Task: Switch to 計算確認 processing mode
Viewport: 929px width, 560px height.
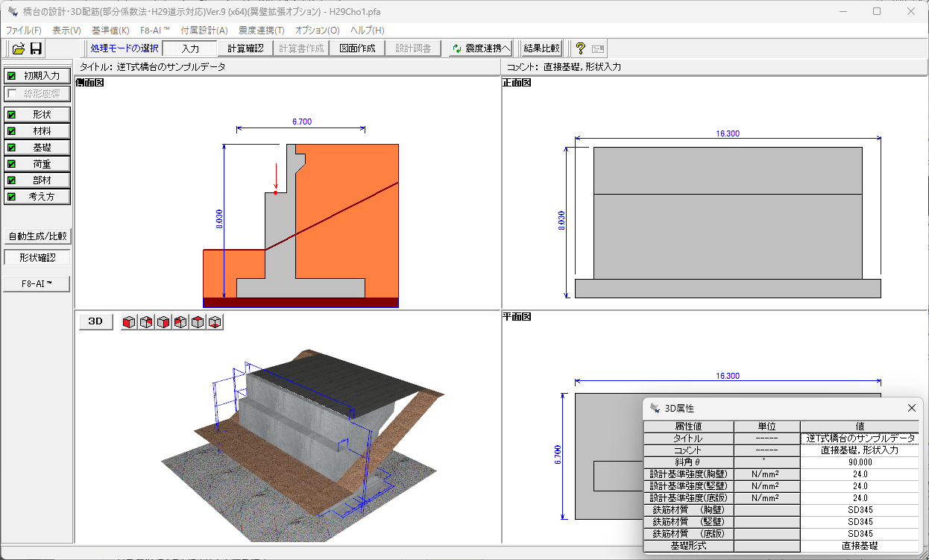Action: [x=245, y=48]
